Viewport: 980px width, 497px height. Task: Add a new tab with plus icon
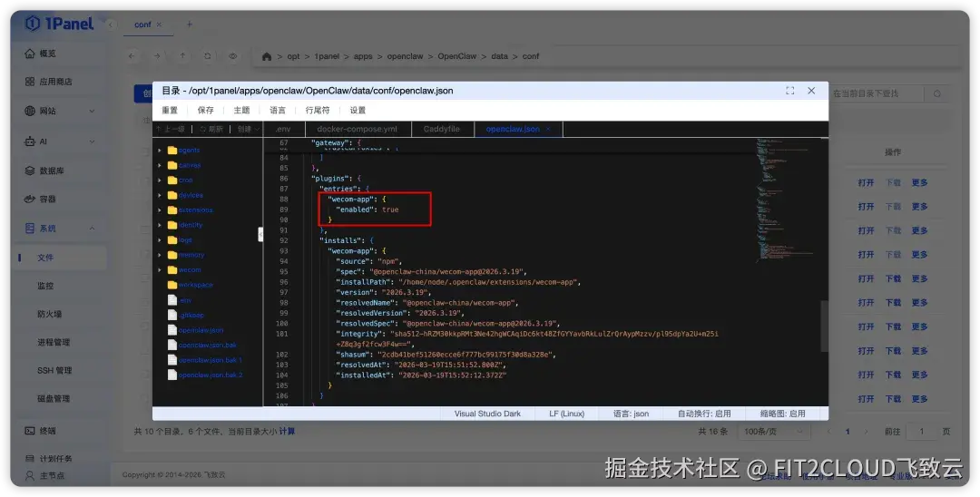click(190, 24)
